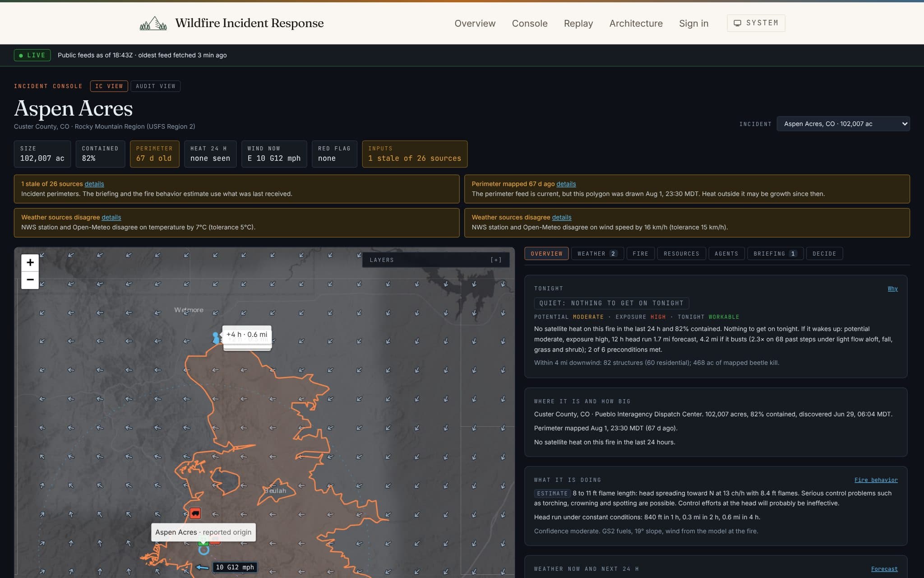Click the PERIMETER 67 d old card

[x=154, y=154]
